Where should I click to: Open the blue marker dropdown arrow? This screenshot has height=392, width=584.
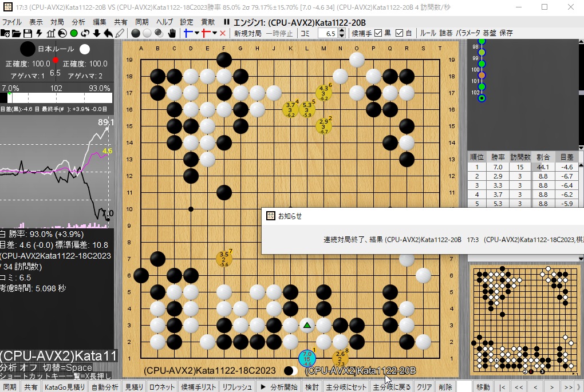pos(196,33)
